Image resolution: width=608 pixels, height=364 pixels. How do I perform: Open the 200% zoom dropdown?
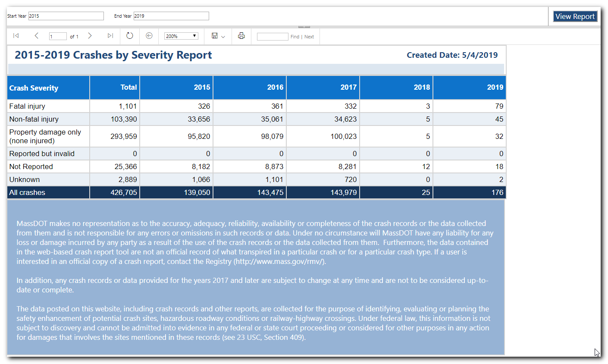[181, 36]
